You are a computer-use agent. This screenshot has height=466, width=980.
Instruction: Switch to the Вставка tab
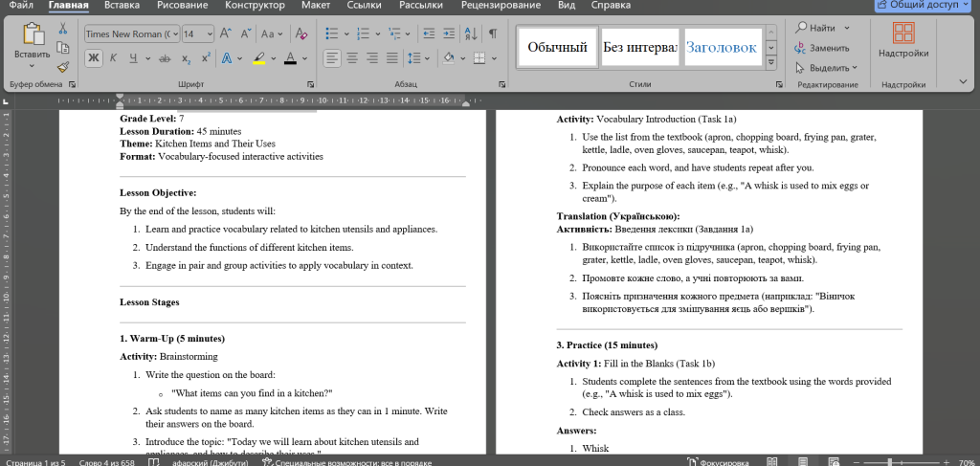point(122,6)
